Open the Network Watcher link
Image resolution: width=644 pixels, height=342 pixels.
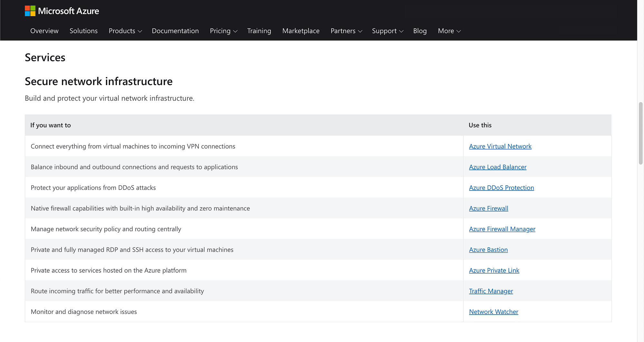pos(494,311)
